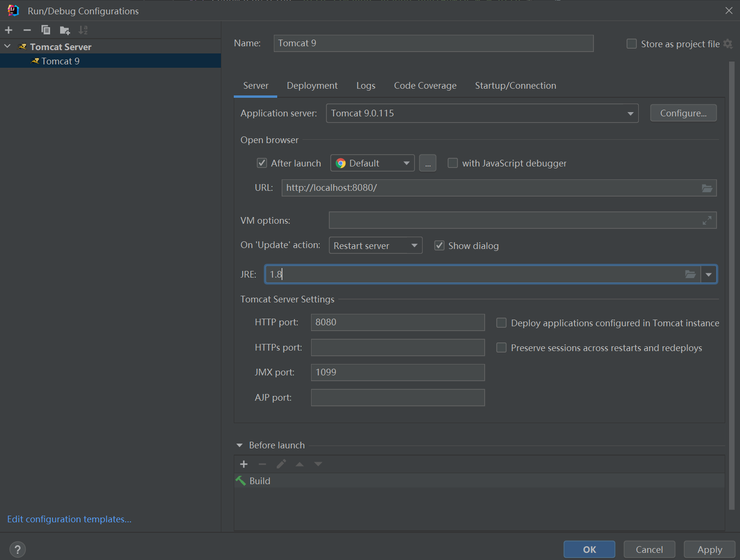Click the Sort Configurations icon

(83, 30)
